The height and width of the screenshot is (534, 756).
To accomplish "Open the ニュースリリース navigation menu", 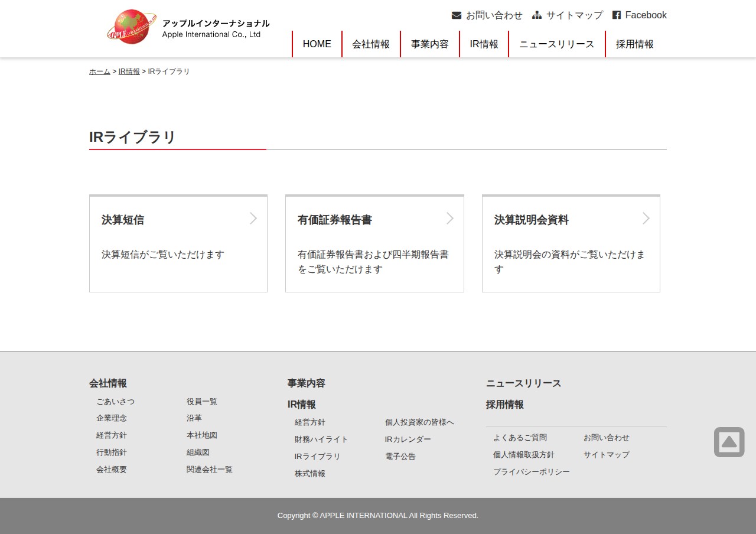I will pyautogui.click(x=557, y=44).
